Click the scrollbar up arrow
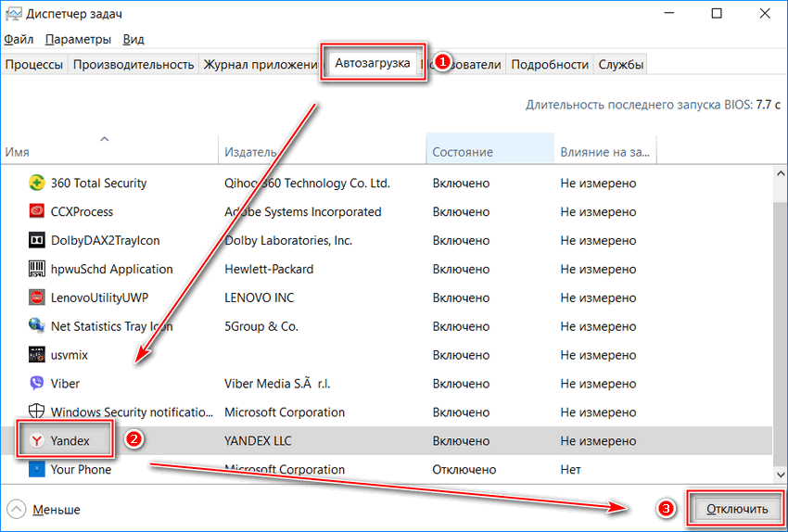This screenshot has width=788, height=532. (780, 174)
